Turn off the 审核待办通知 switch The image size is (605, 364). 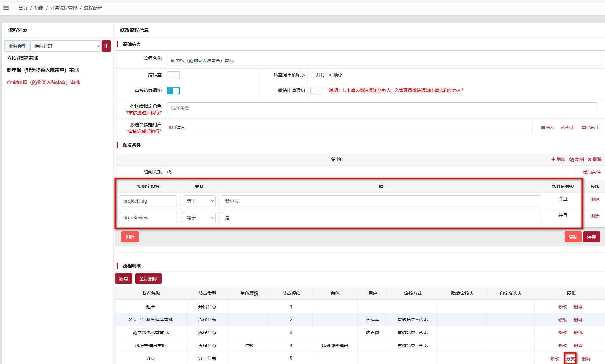(173, 91)
